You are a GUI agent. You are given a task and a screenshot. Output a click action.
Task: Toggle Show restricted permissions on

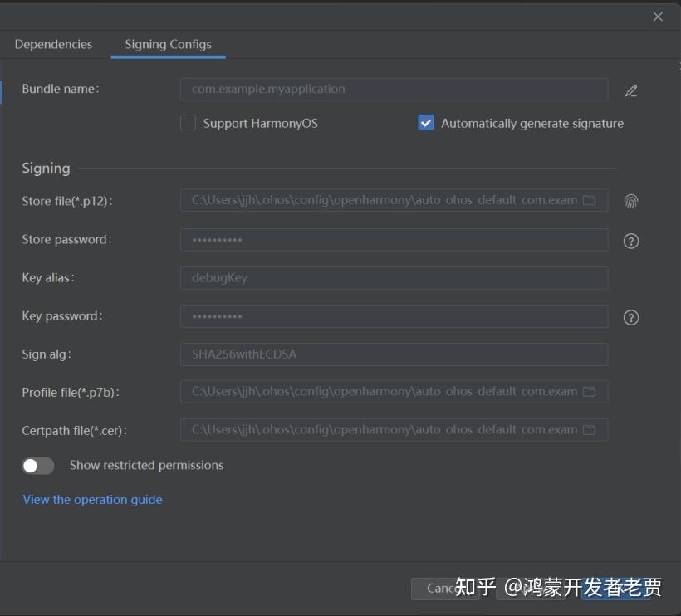38,466
